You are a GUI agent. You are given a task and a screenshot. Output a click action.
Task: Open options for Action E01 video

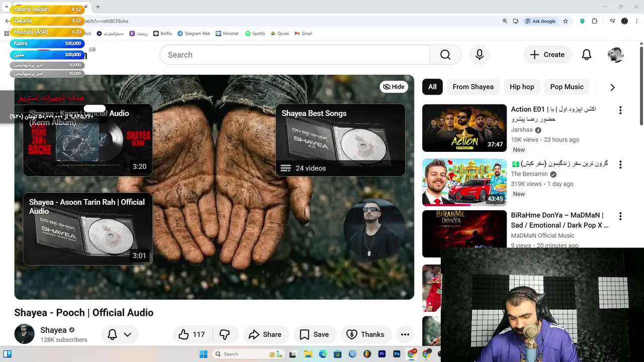[x=620, y=110]
